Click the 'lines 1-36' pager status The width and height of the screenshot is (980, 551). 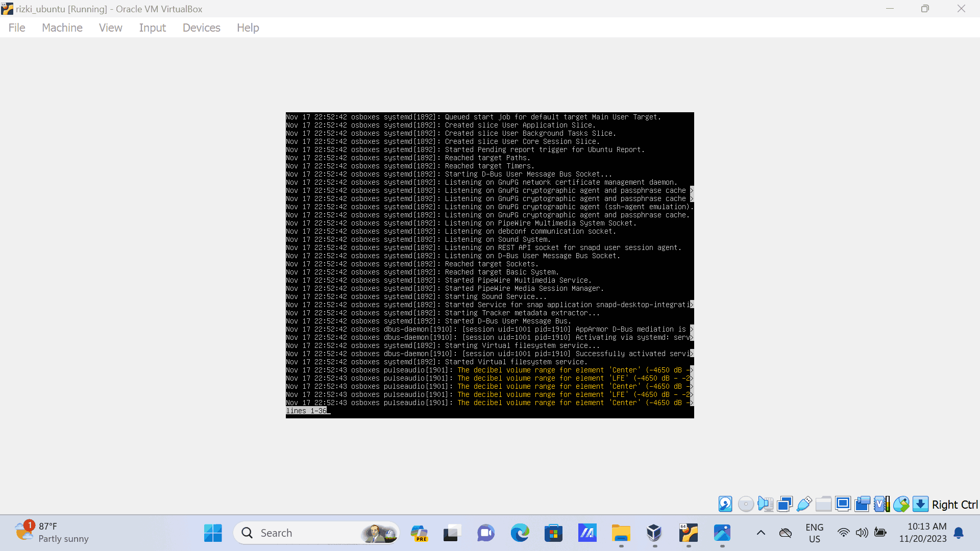(x=306, y=411)
